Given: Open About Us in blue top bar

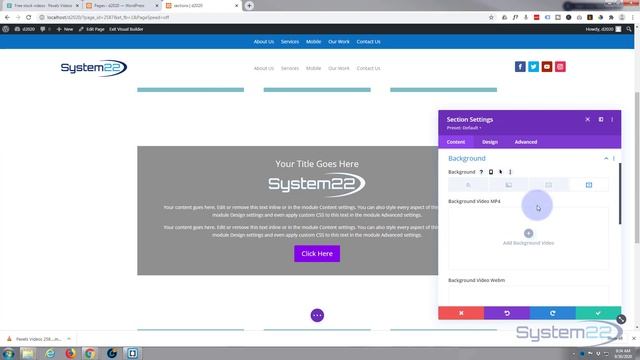Looking at the screenshot, I should tap(264, 42).
